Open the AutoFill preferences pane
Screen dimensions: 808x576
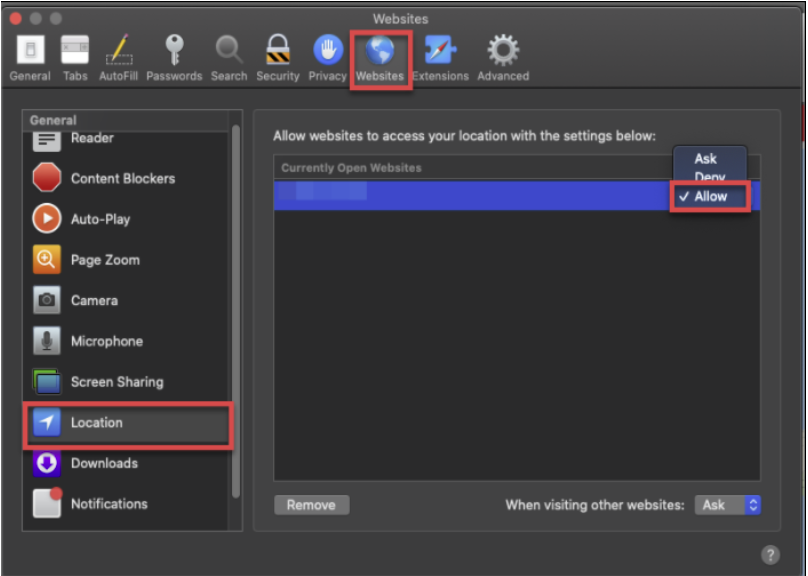(119, 57)
